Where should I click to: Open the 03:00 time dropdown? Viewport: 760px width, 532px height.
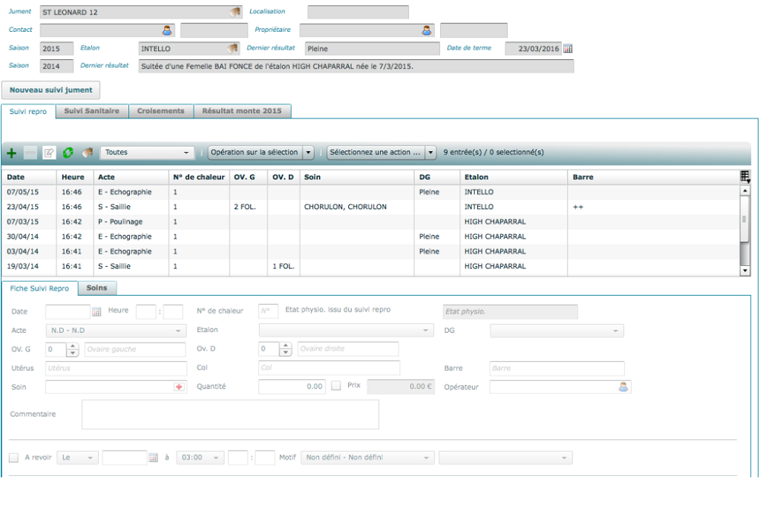200,458
